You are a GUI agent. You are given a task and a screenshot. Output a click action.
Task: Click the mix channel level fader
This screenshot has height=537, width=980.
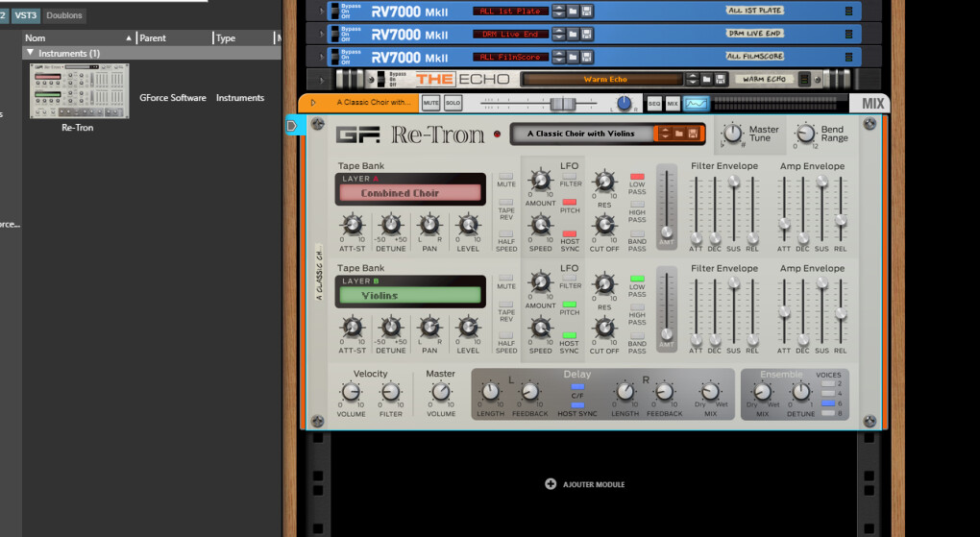pos(563,104)
